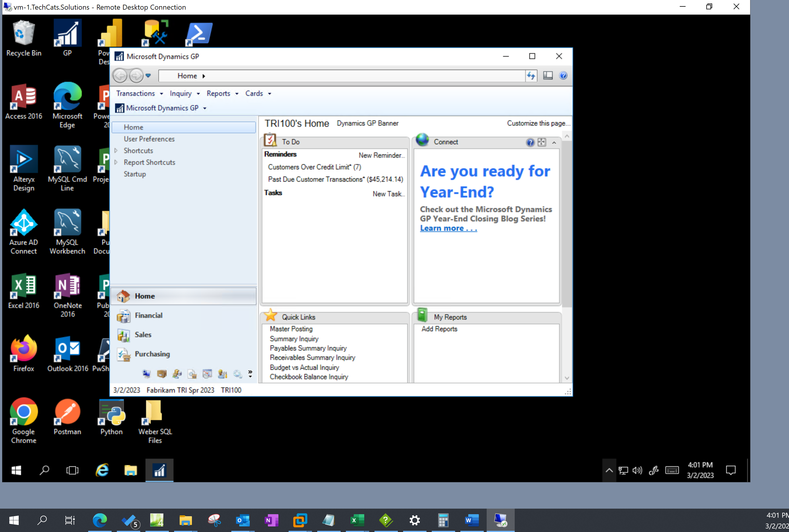
Task: Open the Summary Inquiry quick link
Action: pyautogui.click(x=294, y=339)
